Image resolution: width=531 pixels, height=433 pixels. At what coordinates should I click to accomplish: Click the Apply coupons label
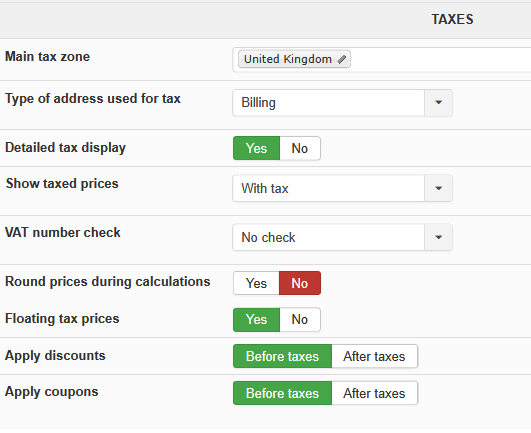[51, 392]
